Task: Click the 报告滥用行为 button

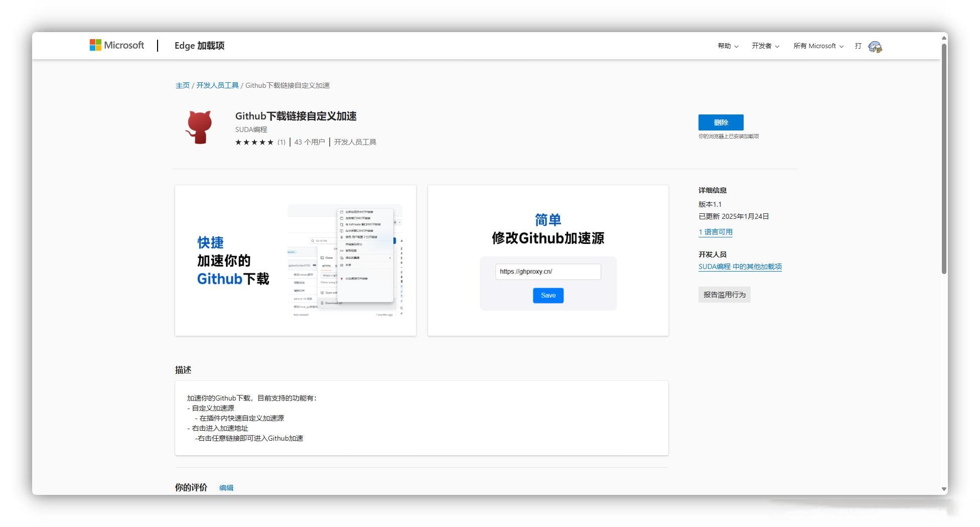Action: click(724, 295)
